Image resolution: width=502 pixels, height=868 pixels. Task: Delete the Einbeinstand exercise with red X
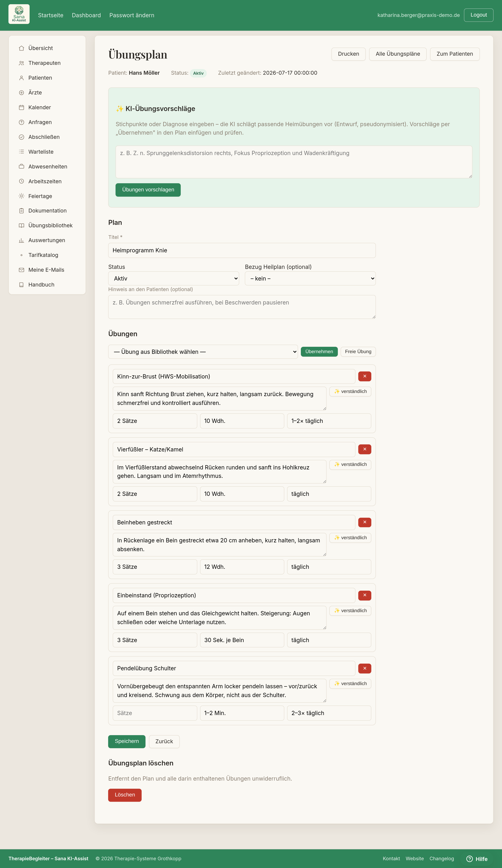coord(365,596)
